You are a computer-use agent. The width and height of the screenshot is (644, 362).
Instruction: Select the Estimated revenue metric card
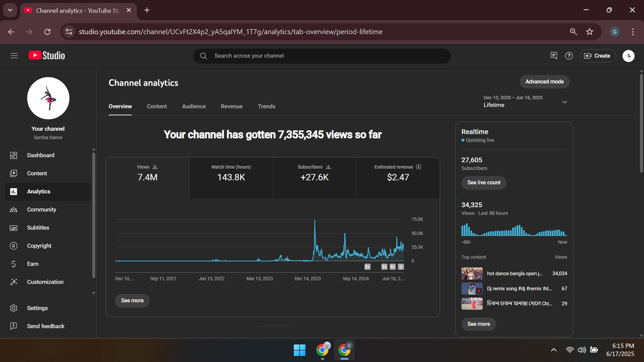click(x=398, y=178)
